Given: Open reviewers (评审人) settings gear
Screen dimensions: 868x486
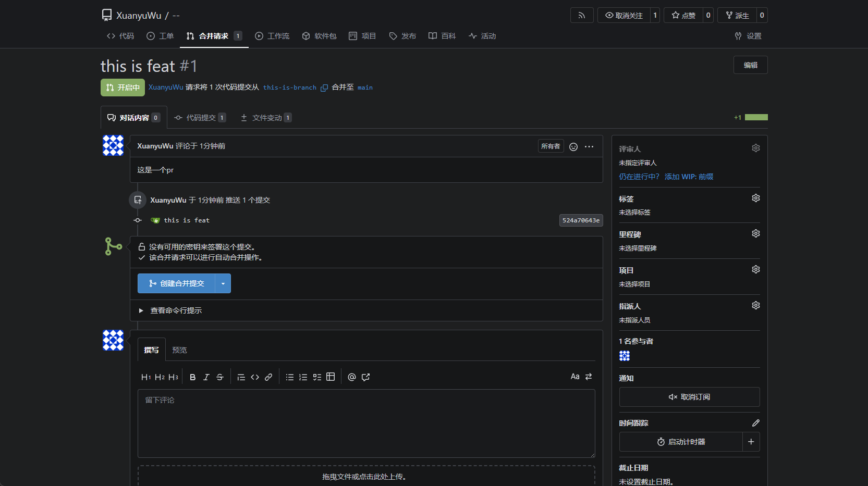Looking at the screenshot, I should [x=755, y=148].
